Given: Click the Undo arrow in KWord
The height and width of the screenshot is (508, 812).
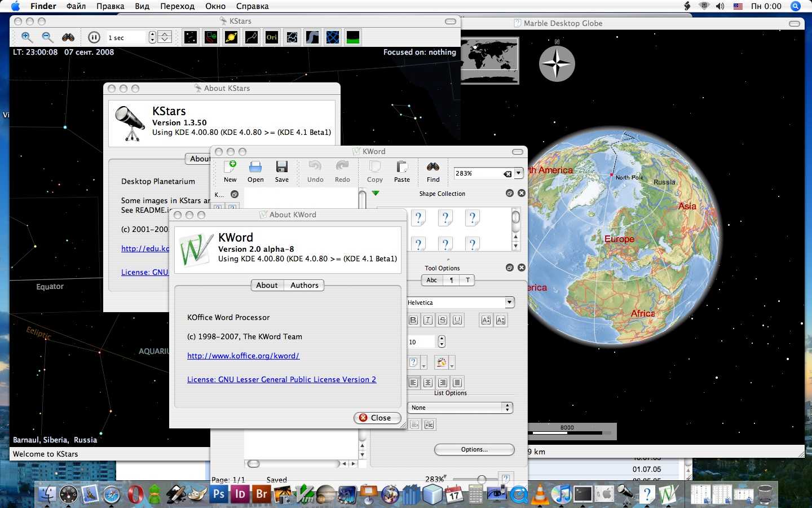Looking at the screenshot, I should coord(315,172).
